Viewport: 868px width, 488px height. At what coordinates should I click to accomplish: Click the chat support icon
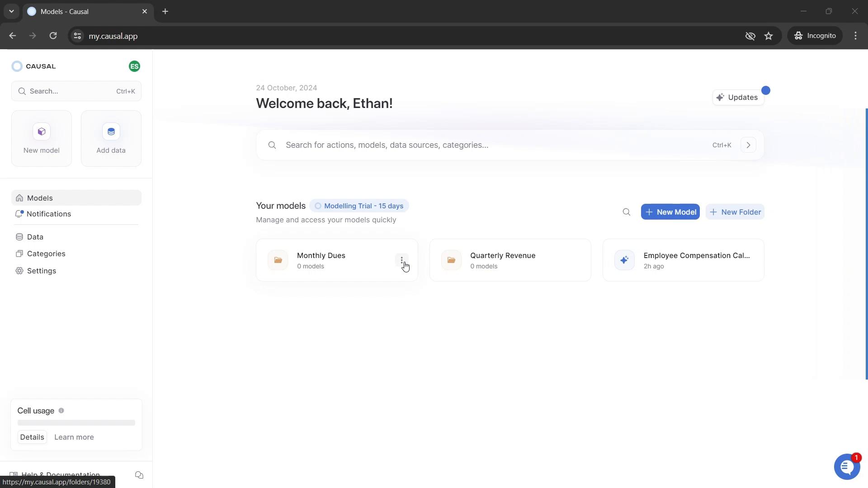(846, 467)
